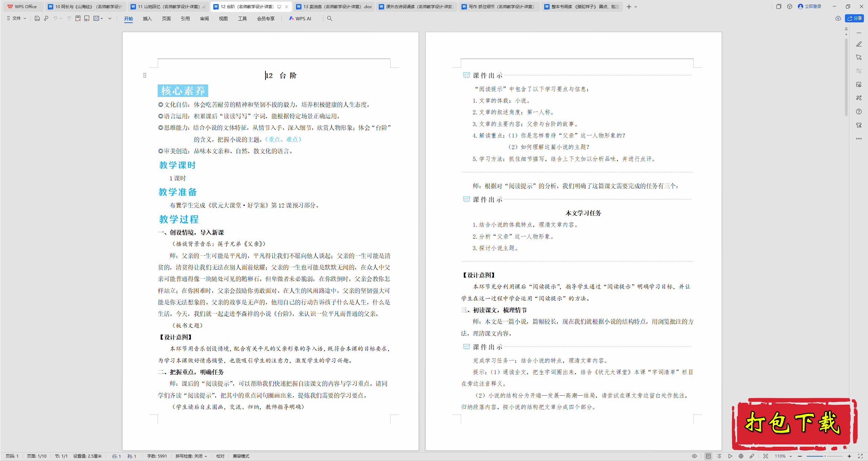Click the cube icon beside login

[790, 6]
